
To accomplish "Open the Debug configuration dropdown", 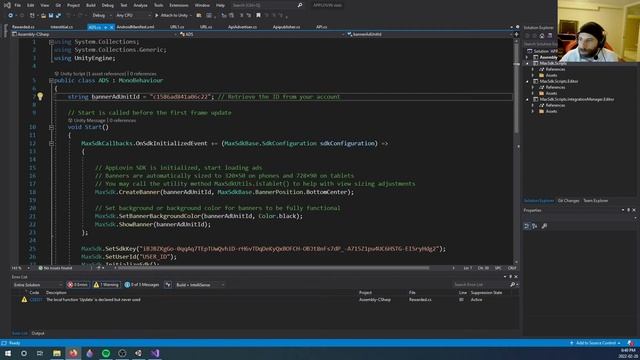I will (x=101, y=16).
